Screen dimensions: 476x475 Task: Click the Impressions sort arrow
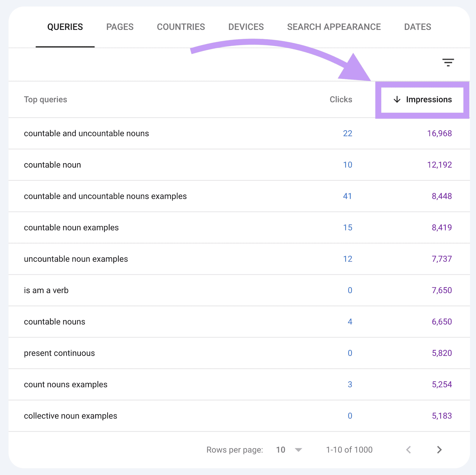pos(397,100)
